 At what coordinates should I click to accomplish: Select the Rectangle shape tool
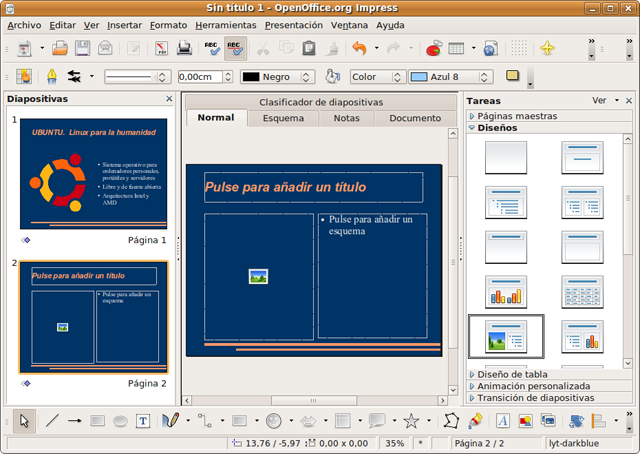[x=98, y=421]
